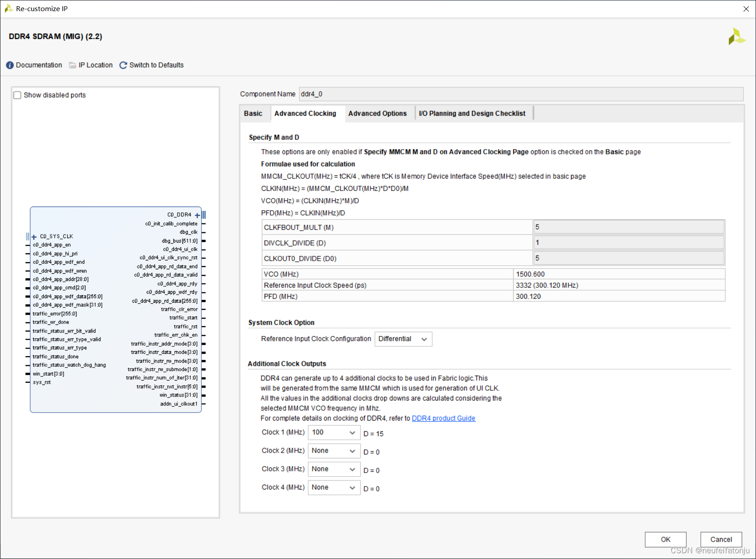Image resolution: width=756 pixels, height=559 pixels.
Task: Click the c0_init_calib_complete port
Action: [171, 224]
